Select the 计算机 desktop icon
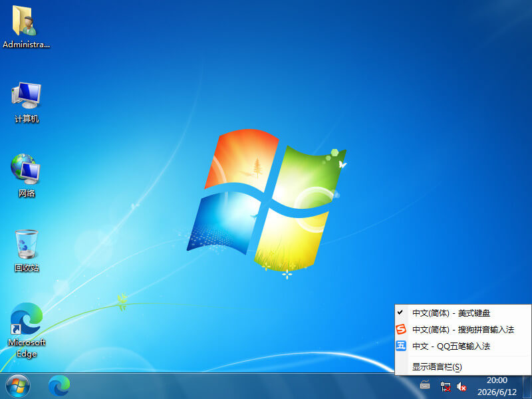This screenshot has width=532, height=399. 26,102
